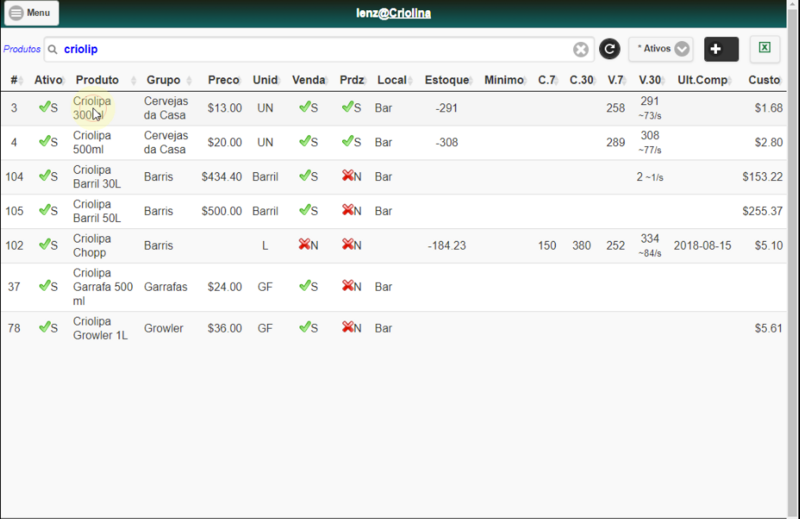The height and width of the screenshot is (519, 800).
Task: Sort by Estoque column header
Action: [447, 80]
